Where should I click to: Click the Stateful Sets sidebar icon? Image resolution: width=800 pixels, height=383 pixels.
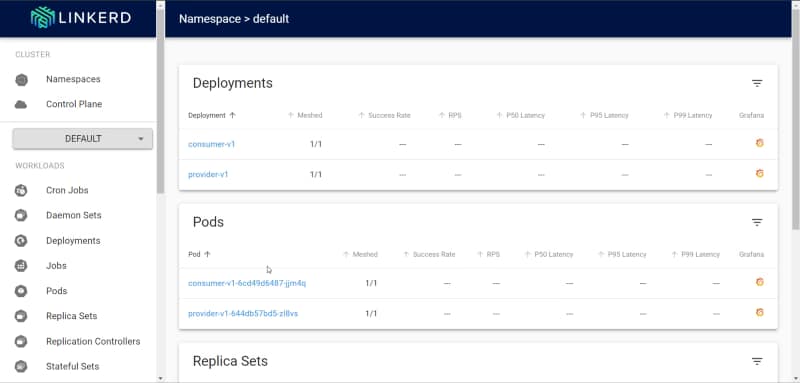(21, 366)
